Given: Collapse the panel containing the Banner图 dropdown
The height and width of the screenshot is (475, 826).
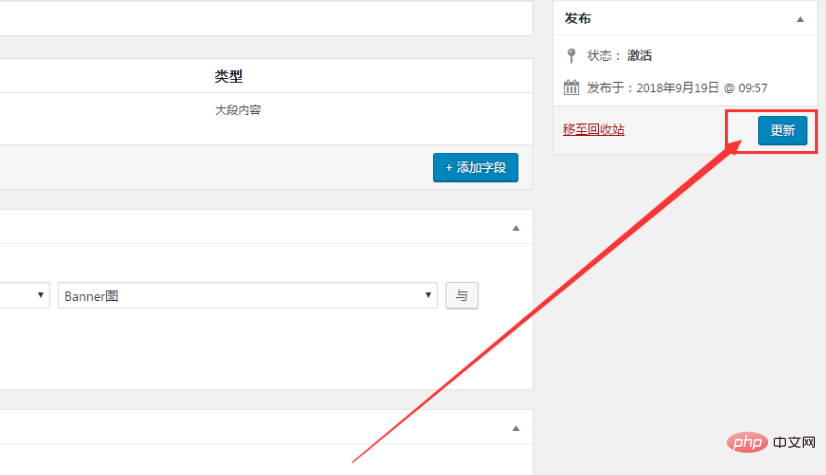Looking at the screenshot, I should 516,228.
